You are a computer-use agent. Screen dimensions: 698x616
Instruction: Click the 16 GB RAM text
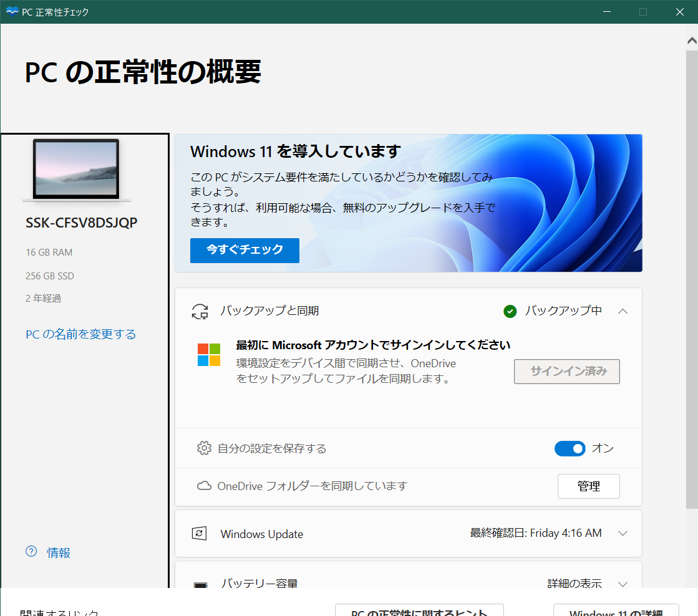click(x=49, y=253)
